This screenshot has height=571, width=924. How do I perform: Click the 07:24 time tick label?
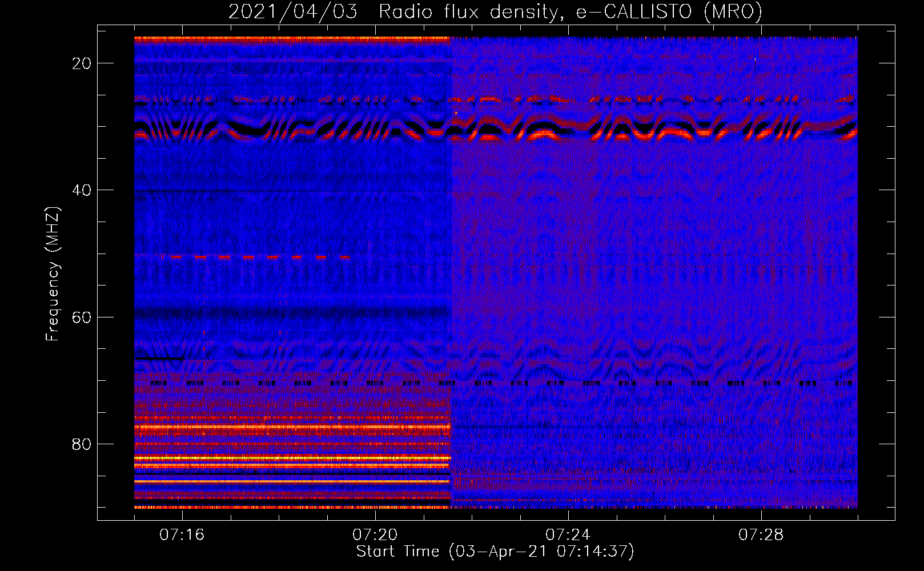[x=568, y=535]
